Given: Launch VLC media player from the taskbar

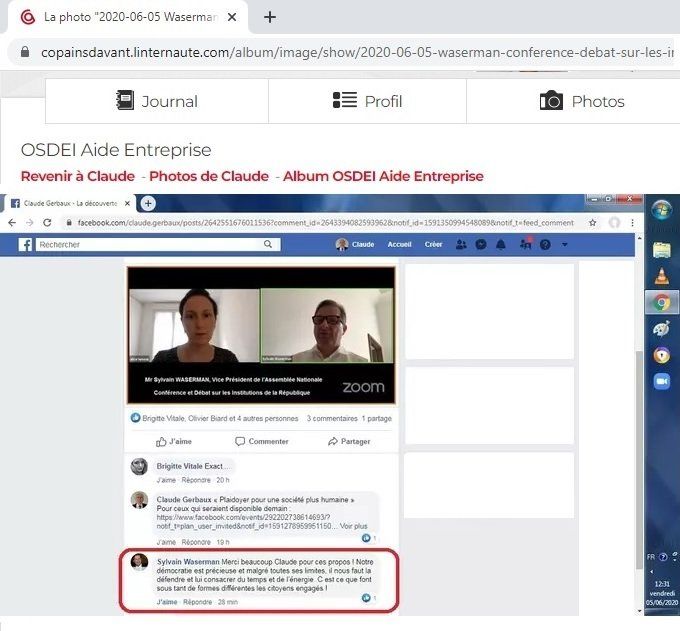Looking at the screenshot, I should click(x=661, y=276).
